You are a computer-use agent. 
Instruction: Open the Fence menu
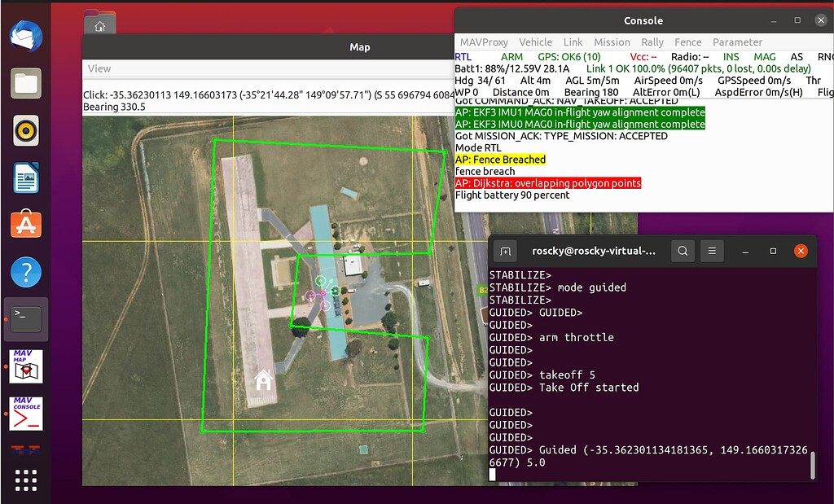pyautogui.click(x=688, y=42)
